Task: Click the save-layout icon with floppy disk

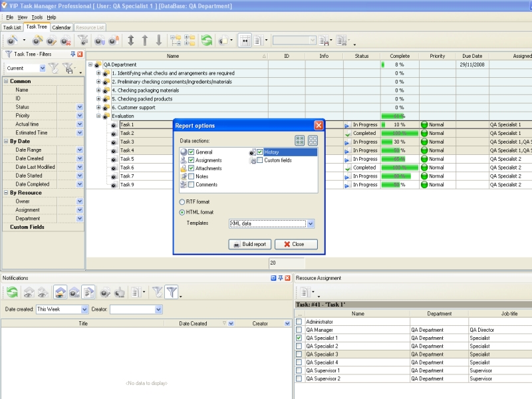Action: [325, 41]
